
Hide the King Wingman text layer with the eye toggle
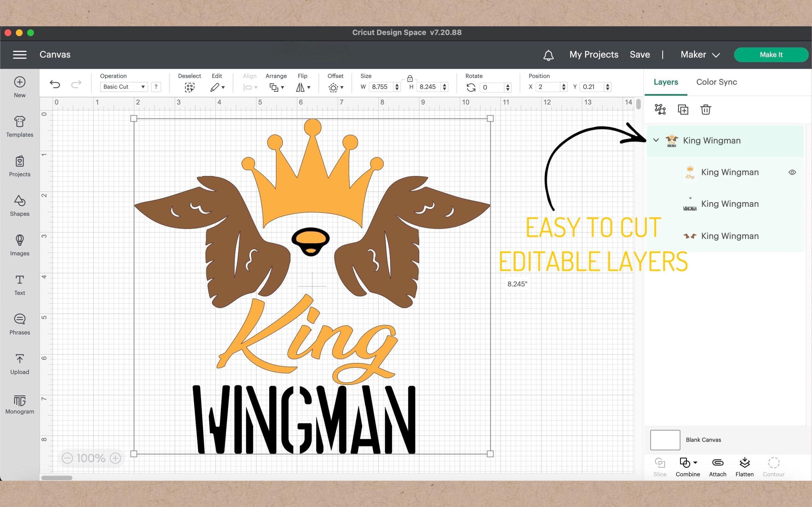[792, 172]
